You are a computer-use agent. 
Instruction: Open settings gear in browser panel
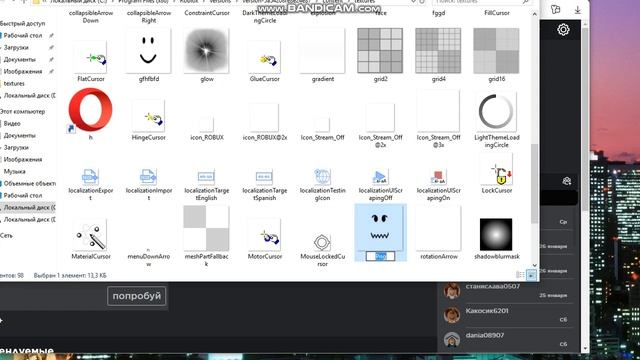[x=563, y=29]
